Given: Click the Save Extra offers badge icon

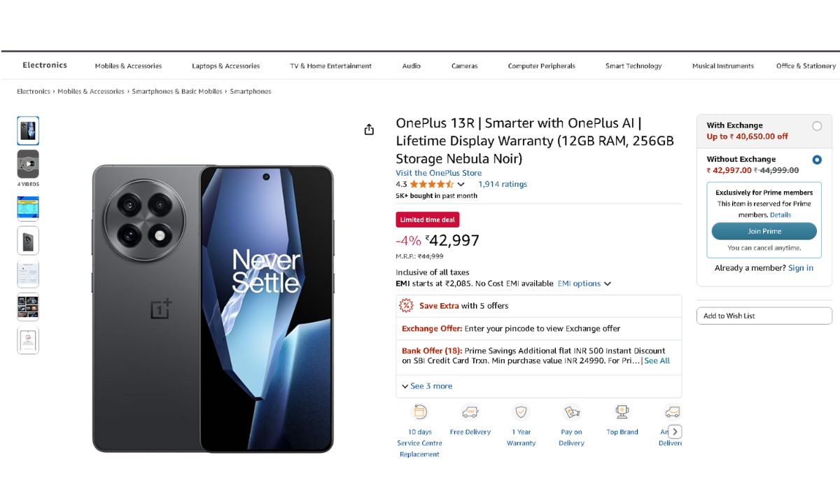Looking at the screenshot, I should click(406, 306).
